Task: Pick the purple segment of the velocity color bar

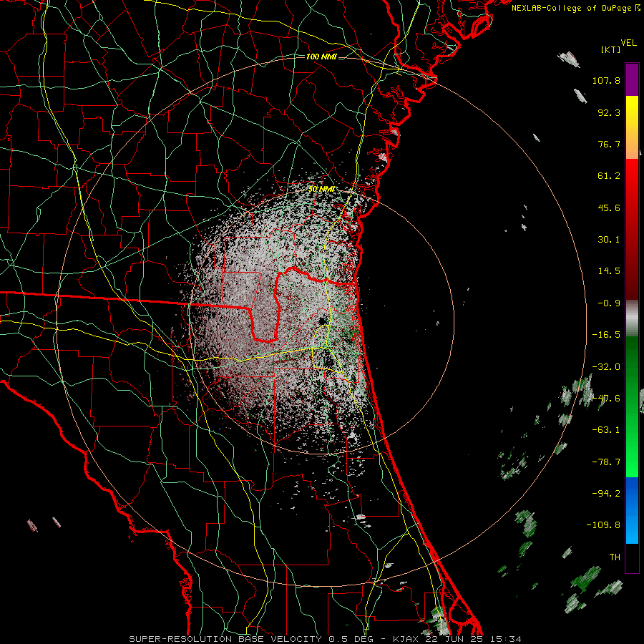Action: pyautogui.click(x=632, y=80)
